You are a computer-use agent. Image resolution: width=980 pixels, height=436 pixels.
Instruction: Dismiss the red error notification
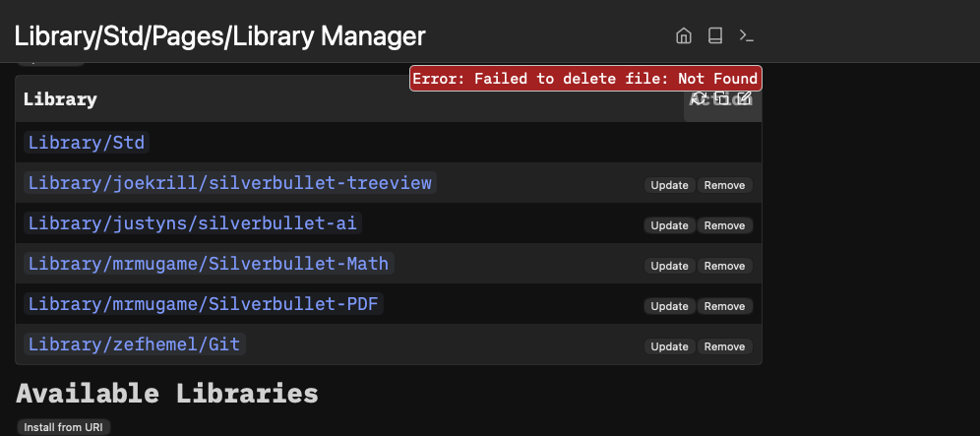[585, 79]
